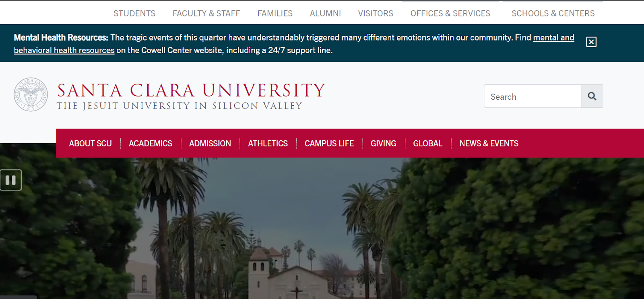This screenshot has height=299, width=644.
Task: Pause the background campus video
Action: (x=11, y=180)
